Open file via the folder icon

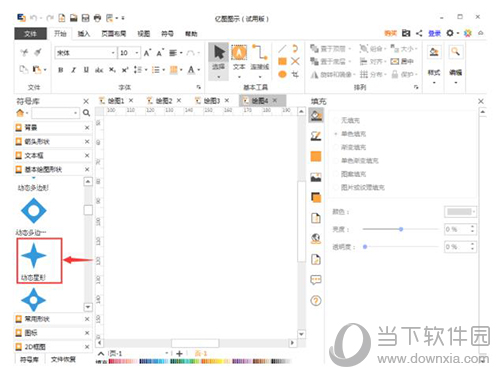74,18
